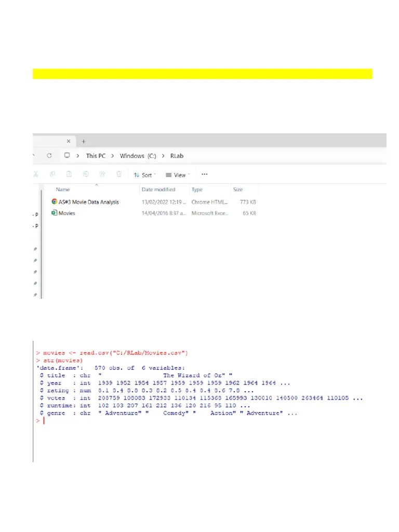Click the str(movies) command line

[x=59, y=361]
